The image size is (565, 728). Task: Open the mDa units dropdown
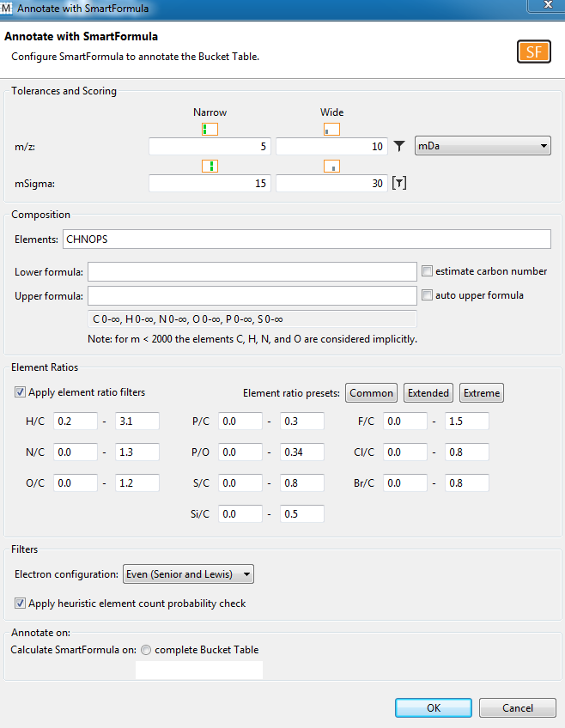[483, 146]
